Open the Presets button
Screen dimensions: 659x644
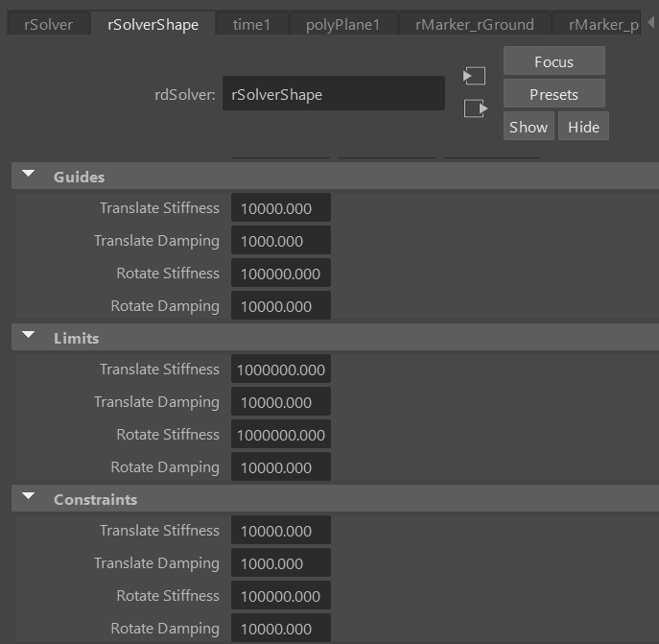pyautogui.click(x=553, y=94)
